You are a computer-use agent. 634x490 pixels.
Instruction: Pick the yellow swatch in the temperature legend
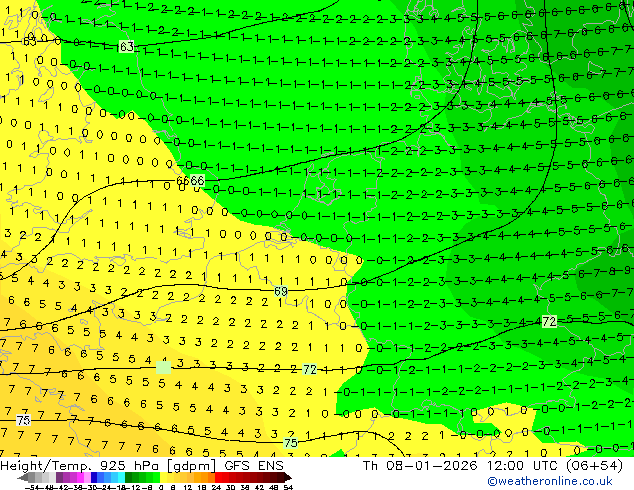163,477
